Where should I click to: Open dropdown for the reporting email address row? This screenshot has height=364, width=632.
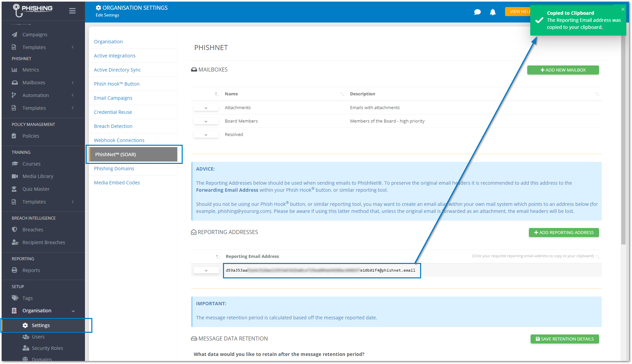206,270
